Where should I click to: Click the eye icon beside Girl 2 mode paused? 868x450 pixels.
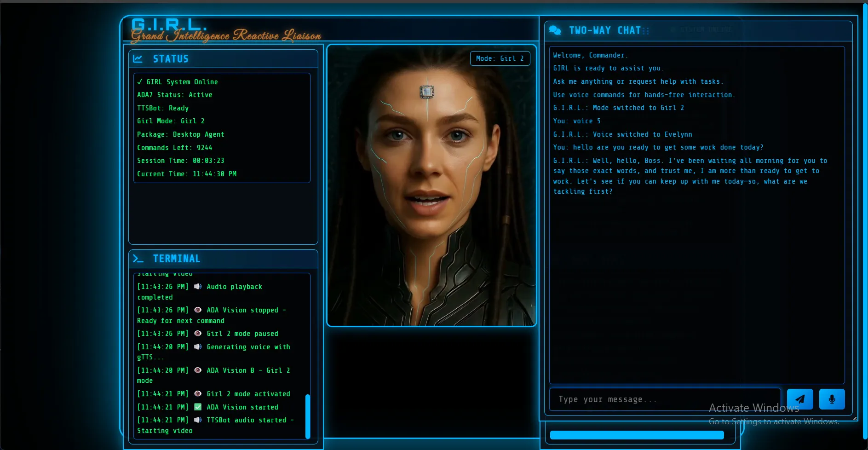pos(198,334)
